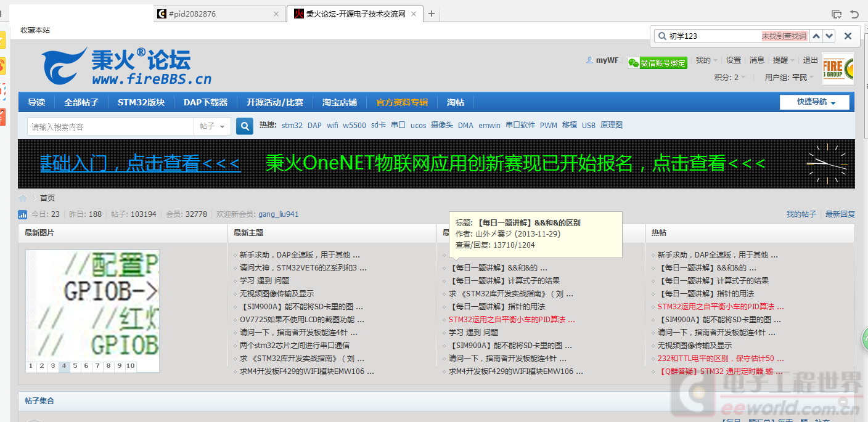This screenshot has width=868, height=422.
Task: Open red STM32运用之自平衡小车 in middle column
Action: coord(512,320)
